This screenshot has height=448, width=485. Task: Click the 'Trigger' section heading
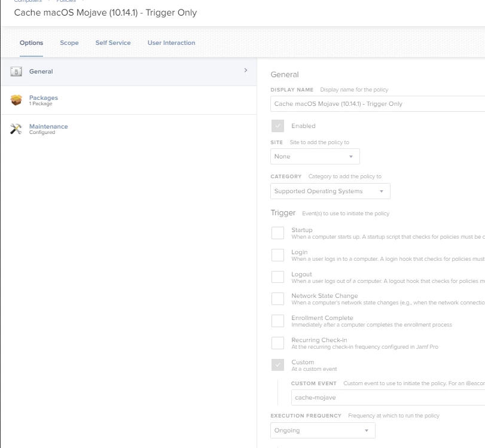pos(283,213)
